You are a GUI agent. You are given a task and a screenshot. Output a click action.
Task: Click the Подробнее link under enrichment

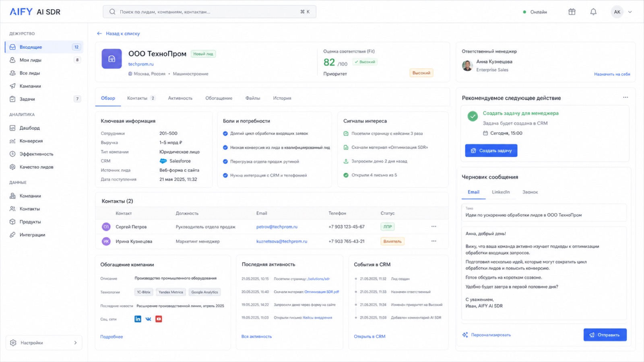tap(111, 337)
